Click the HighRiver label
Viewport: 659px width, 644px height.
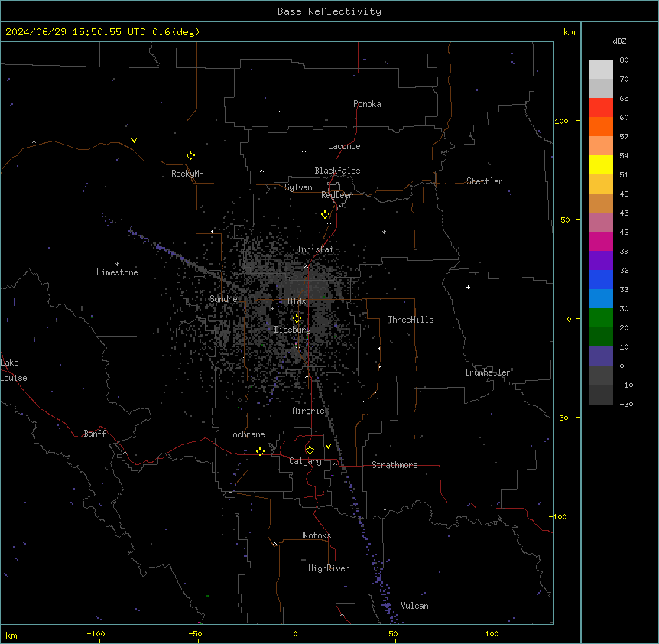[x=329, y=568]
